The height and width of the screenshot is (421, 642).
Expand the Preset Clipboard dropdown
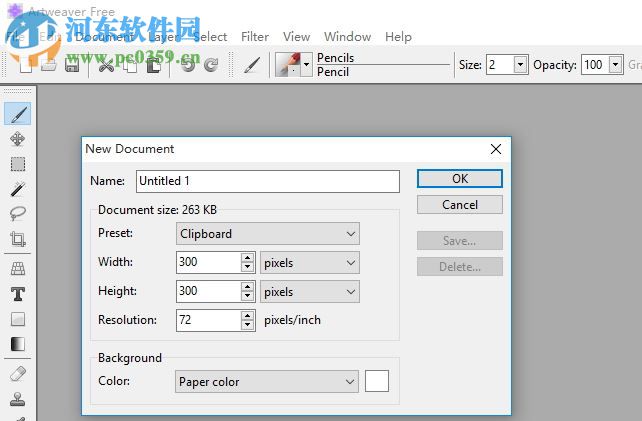click(x=268, y=233)
